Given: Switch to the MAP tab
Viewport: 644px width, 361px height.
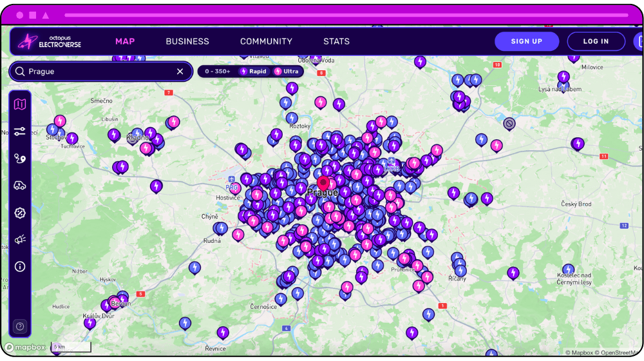Looking at the screenshot, I should click(125, 41).
